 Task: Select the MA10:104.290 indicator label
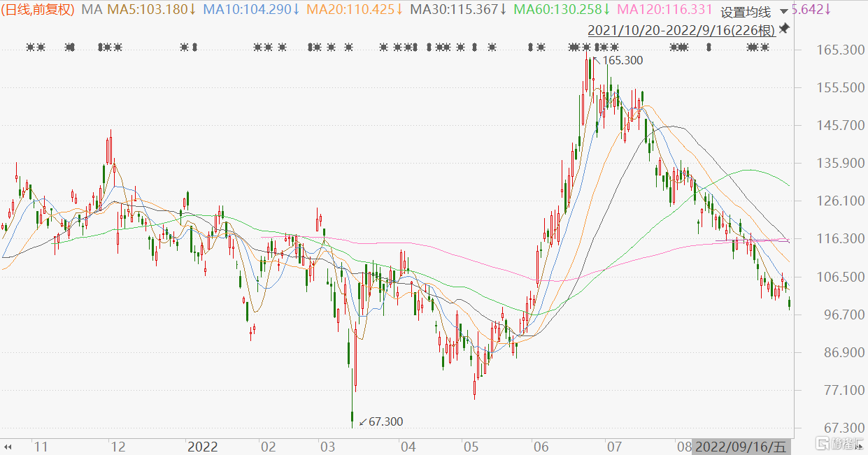[x=252, y=10]
